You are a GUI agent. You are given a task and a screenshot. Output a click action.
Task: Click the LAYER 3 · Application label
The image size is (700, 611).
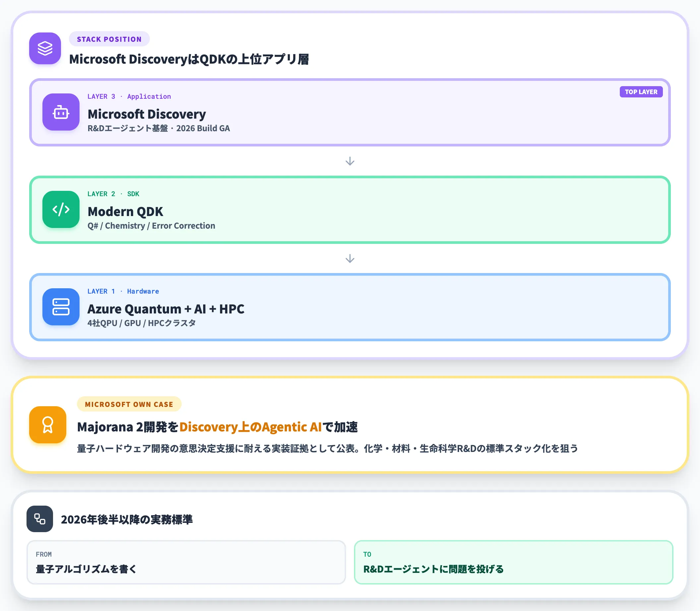pos(129,96)
